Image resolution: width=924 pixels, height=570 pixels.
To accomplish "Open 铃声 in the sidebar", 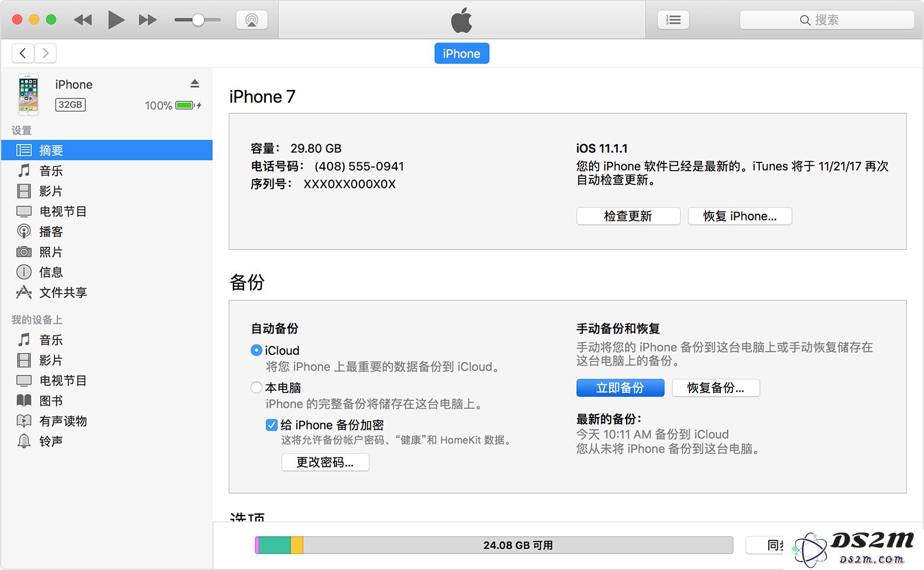I will point(107,441).
